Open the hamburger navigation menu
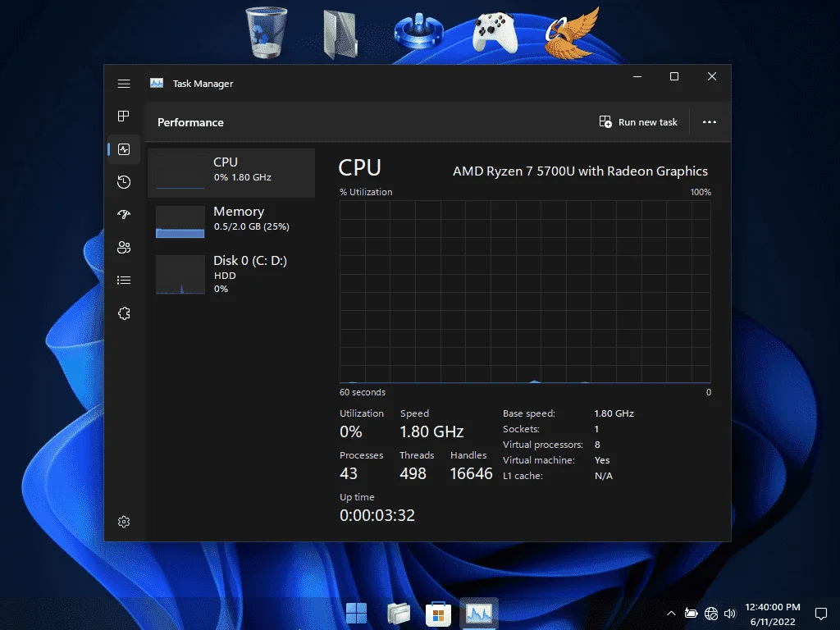This screenshot has width=840, height=630. click(124, 84)
